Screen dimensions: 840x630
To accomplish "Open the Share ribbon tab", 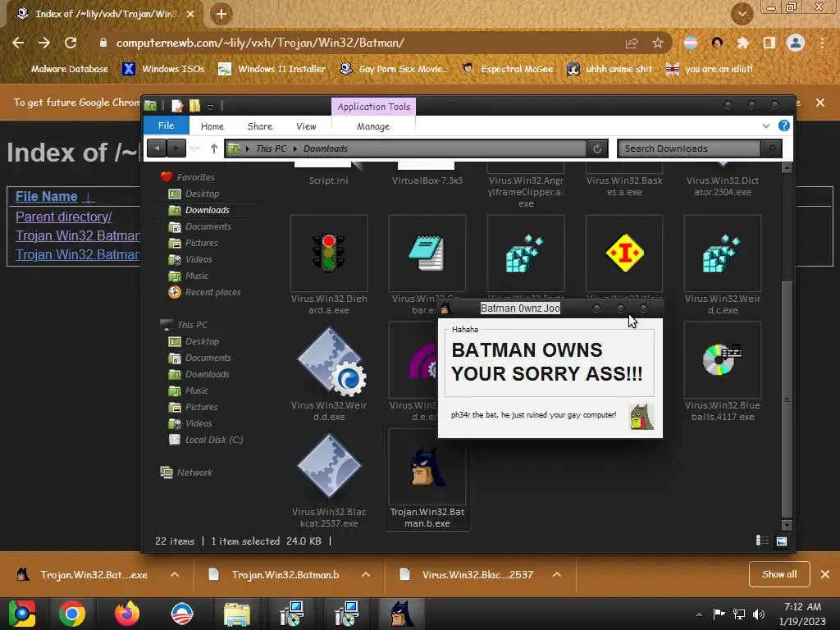I will coord(260,126).
